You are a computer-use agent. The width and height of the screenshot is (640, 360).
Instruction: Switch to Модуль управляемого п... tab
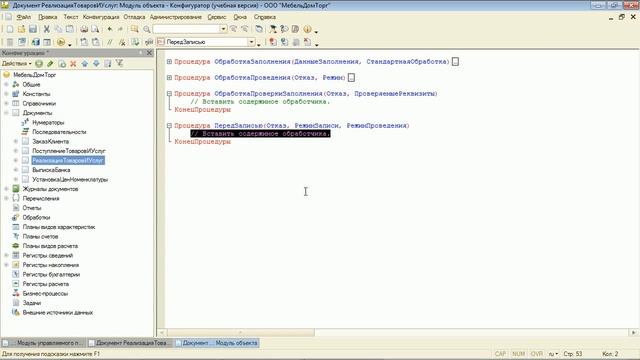pyautogui.click(x=43, y=343)
